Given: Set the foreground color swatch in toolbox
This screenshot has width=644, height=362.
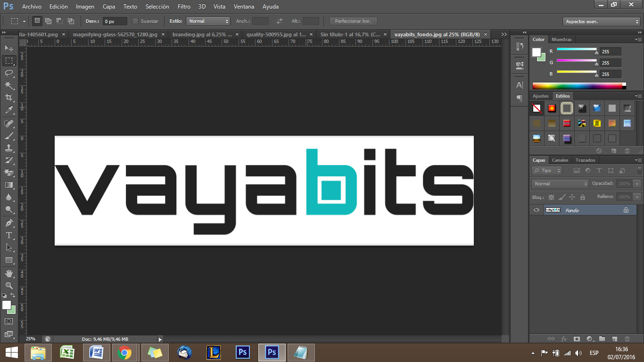Looking at the screenshot, I should [x=7, y=305].
